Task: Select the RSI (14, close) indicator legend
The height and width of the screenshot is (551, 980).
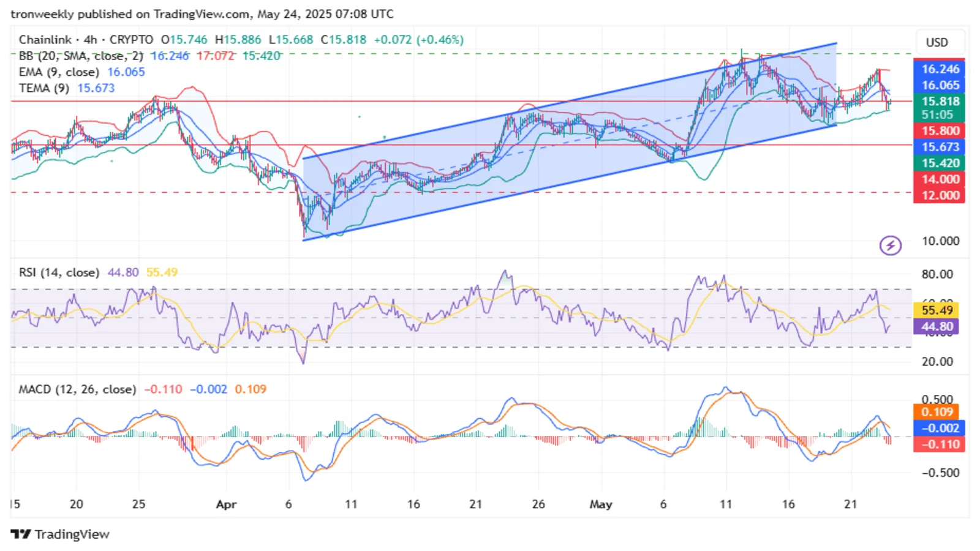Action: (59, 272)
